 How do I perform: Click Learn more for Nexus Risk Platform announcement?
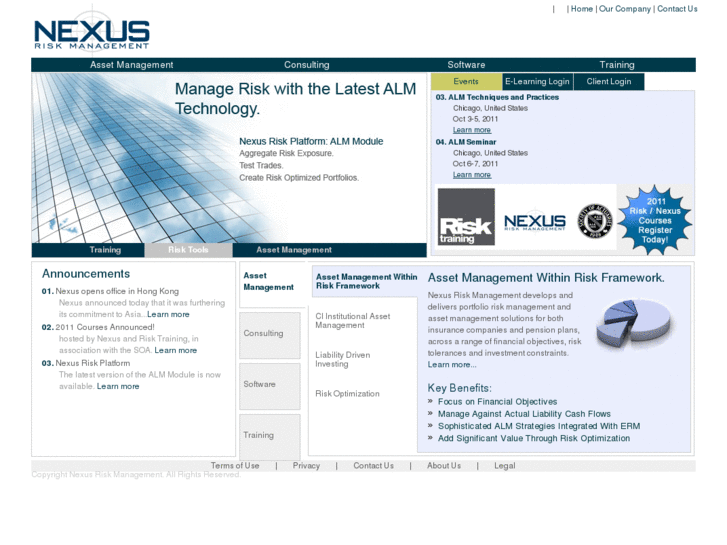118,386
